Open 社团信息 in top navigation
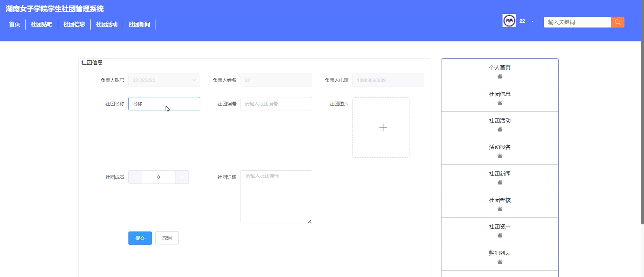 (x=74, y=24)
